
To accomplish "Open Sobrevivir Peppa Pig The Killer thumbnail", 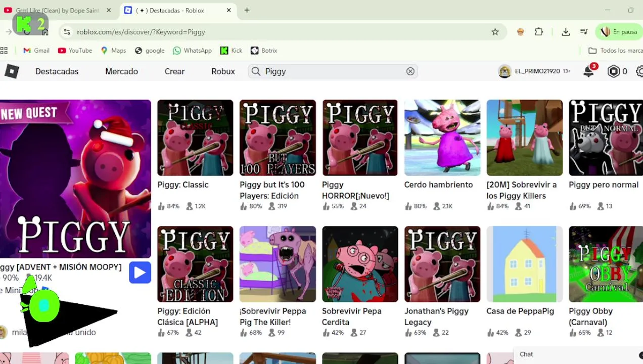I will 278,264.
